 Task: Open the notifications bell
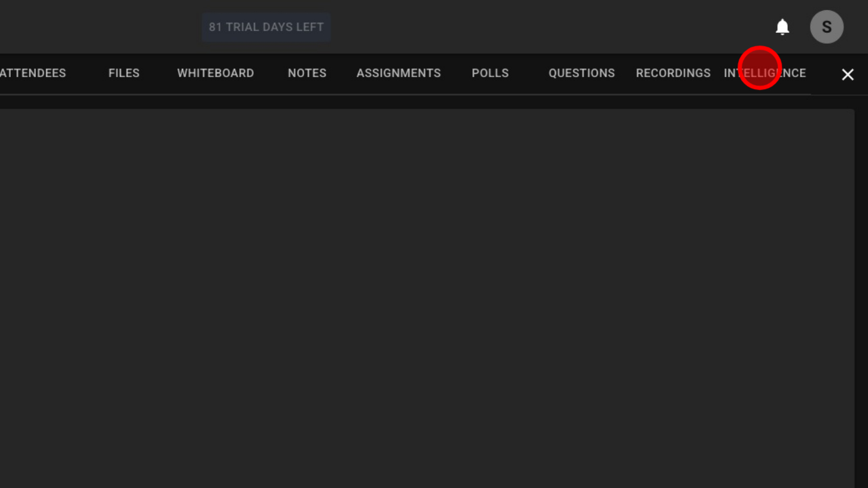point(782,27)
